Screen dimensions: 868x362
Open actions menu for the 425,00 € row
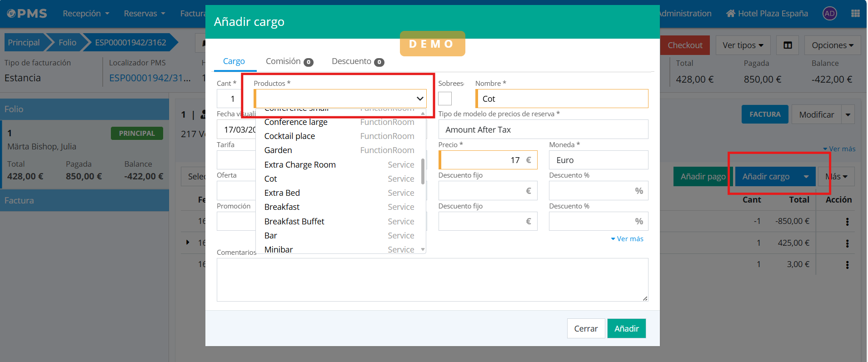point(847,243)
